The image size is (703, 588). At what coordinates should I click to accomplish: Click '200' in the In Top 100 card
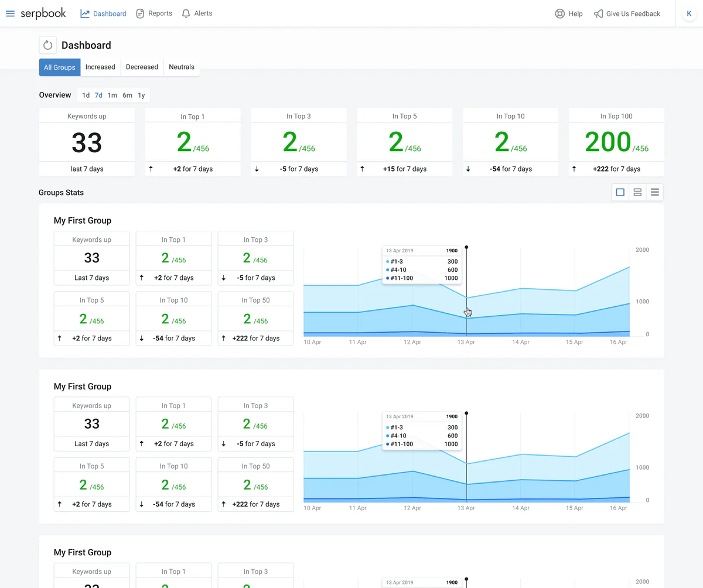(608, 142)
